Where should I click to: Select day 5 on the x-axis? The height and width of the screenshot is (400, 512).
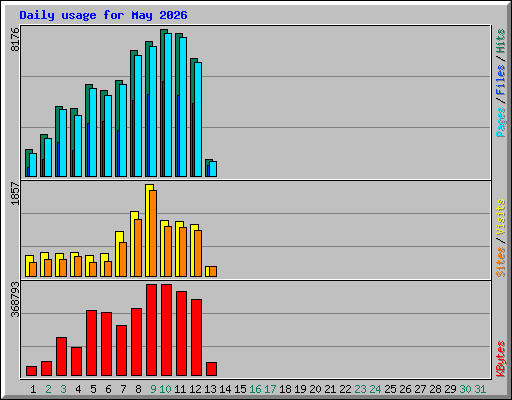point(93,389)
